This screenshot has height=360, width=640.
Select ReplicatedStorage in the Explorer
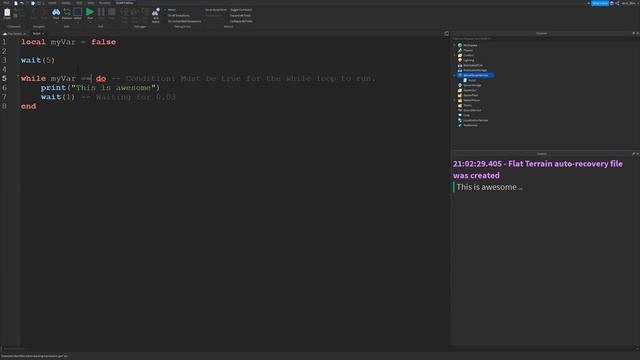pos(475,70)
